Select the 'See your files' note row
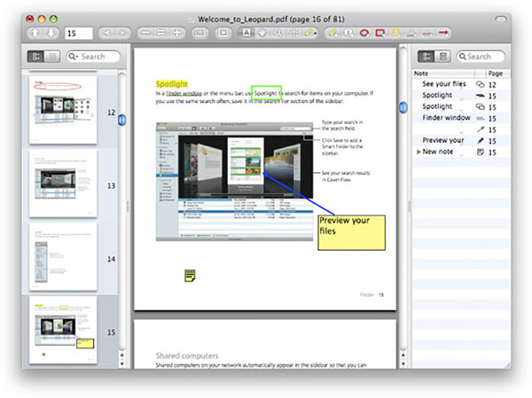 461,84
